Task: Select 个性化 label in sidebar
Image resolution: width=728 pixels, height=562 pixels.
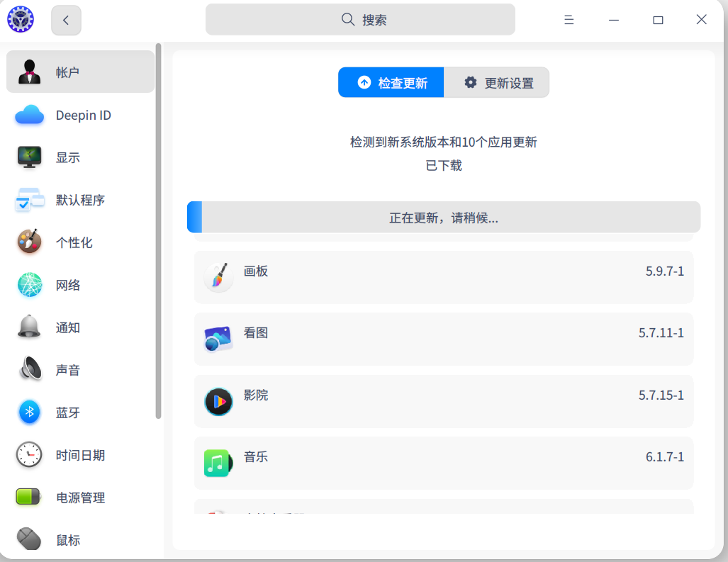Action: coord(74,242)
